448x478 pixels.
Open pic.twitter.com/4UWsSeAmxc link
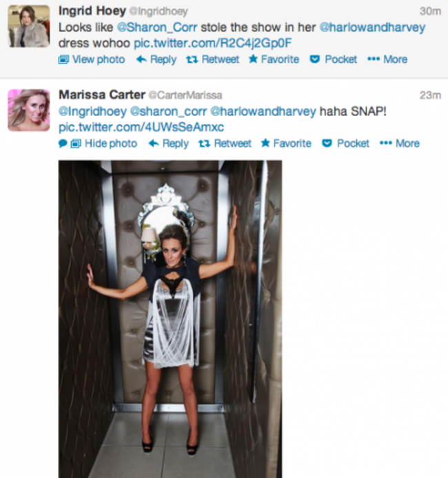click(x=141, y=127)
